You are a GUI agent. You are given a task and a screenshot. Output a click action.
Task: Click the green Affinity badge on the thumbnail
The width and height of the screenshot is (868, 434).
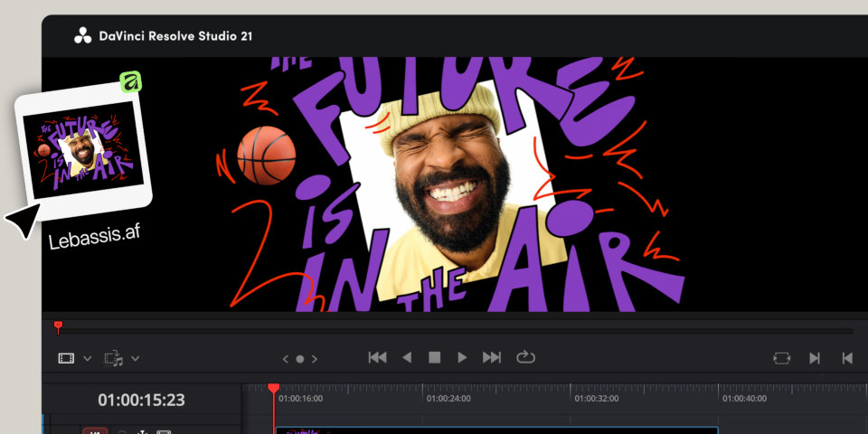tap(132, 84)
